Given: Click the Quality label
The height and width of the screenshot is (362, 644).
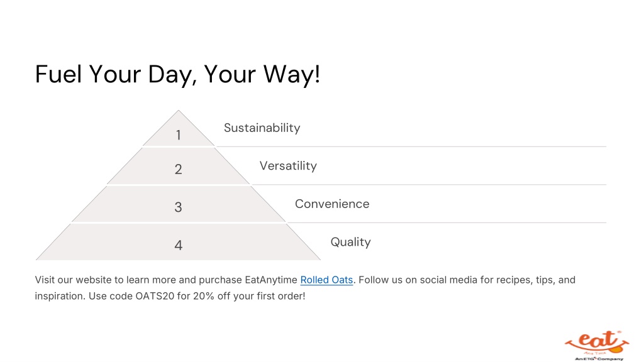Looking at the screenshot, I should click(x=351, y=242).
